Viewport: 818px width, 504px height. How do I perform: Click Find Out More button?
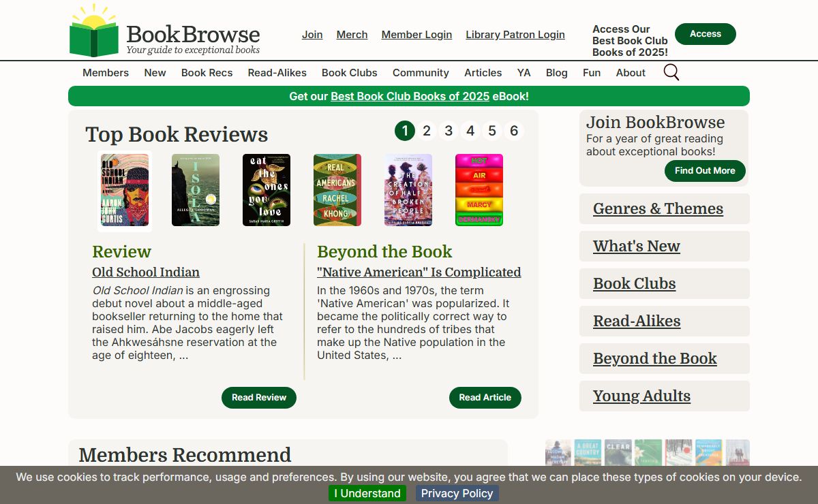pyautogui.click(x=705, y=171)
